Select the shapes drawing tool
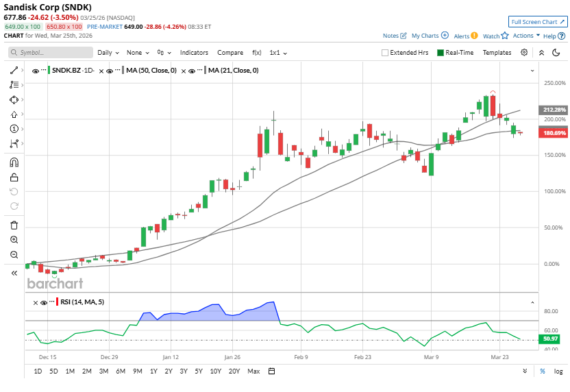Viewport: 570px width, 392px height. [14, 99]
